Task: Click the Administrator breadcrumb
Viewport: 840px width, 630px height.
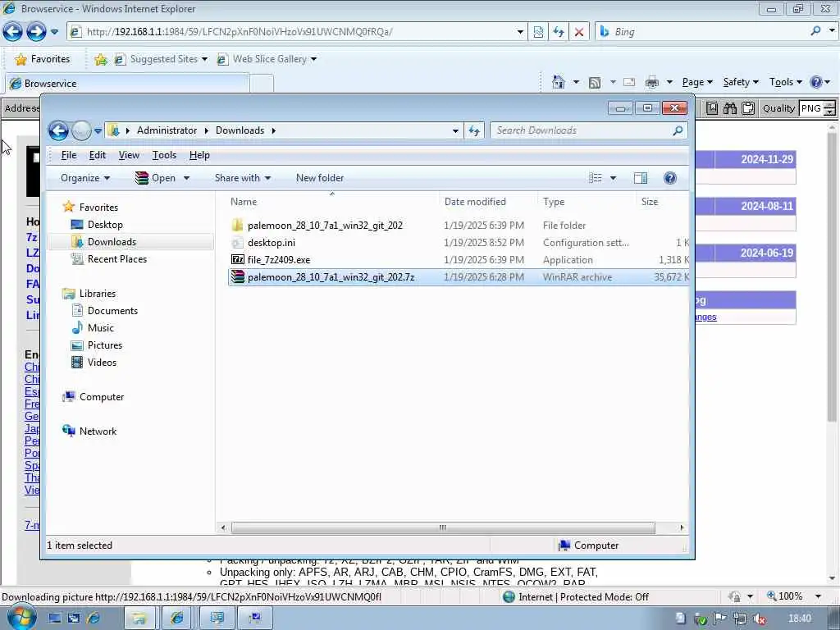Action: click(x=167, y=130)
